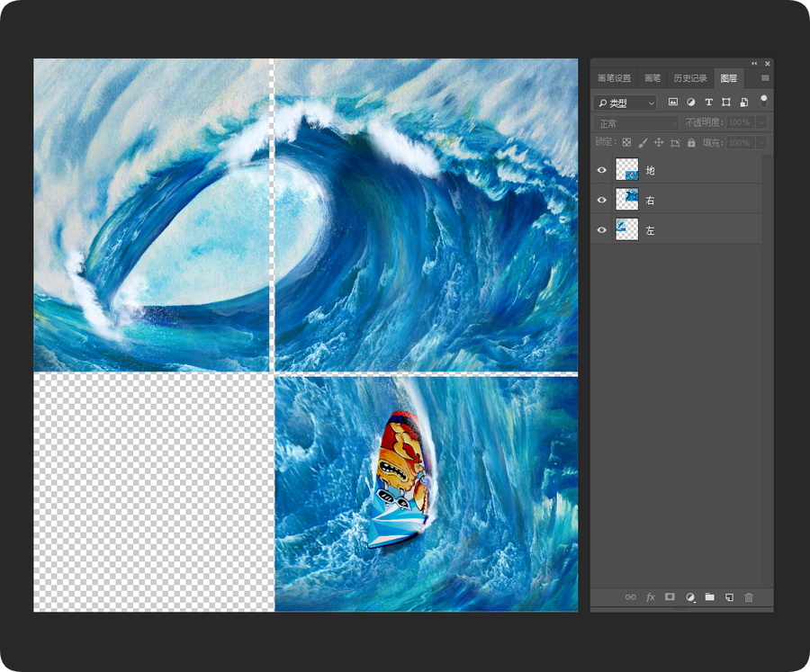Prevent artboard auto-nesting lock icon
The width and height of the screenshot is (810, 672).
tap(675, 143)
